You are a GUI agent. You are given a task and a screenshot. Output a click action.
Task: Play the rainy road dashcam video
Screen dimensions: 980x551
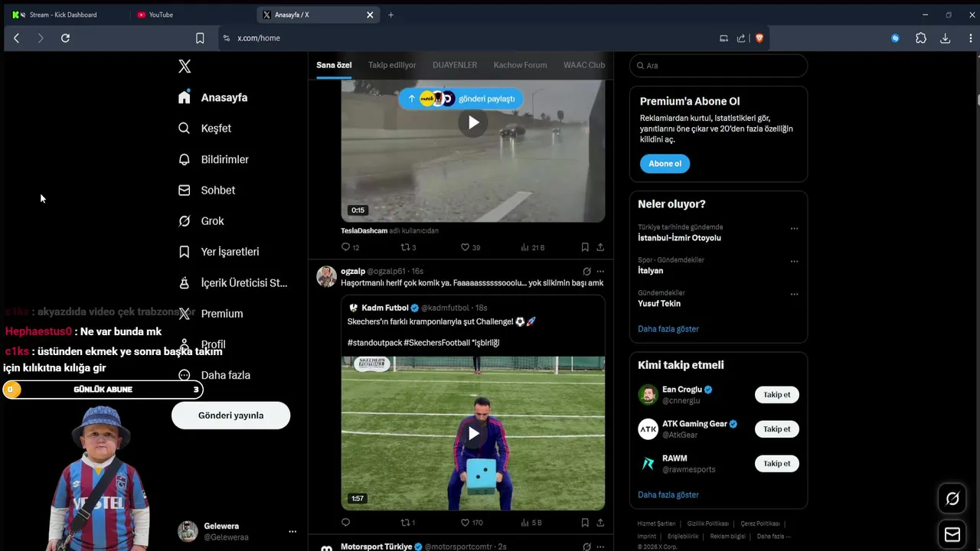[473, 122]
